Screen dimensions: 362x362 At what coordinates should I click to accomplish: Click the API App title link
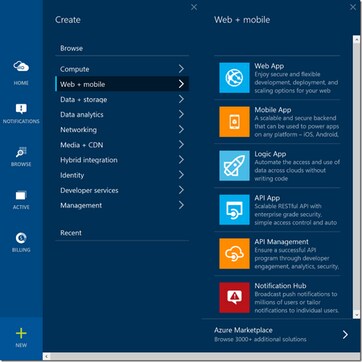267,198
